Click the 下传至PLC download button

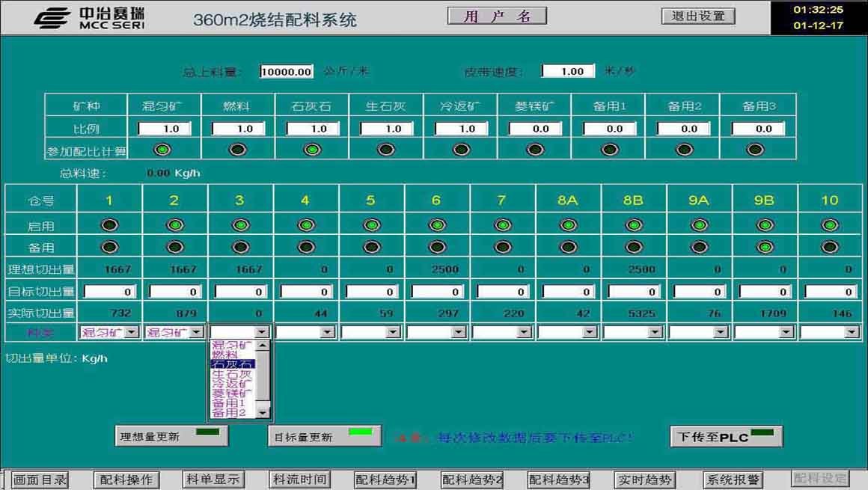pyautogui.click(x=724, y=436)
